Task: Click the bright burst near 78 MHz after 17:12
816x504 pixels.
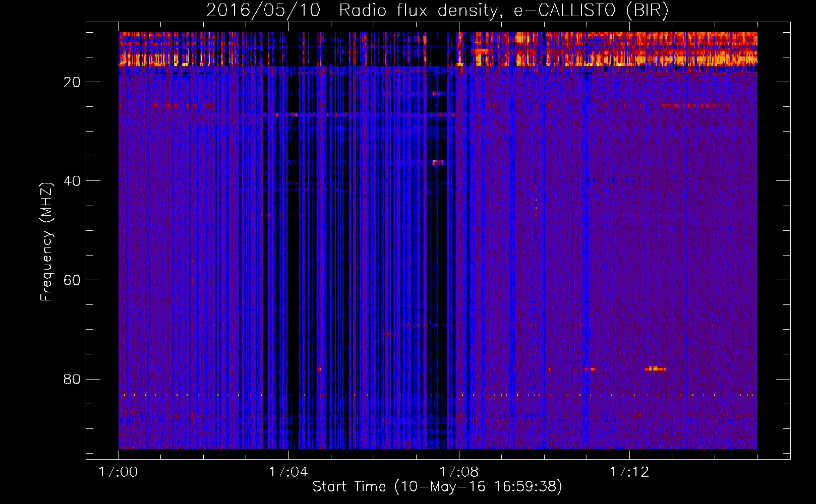Action: coord(655,368)
